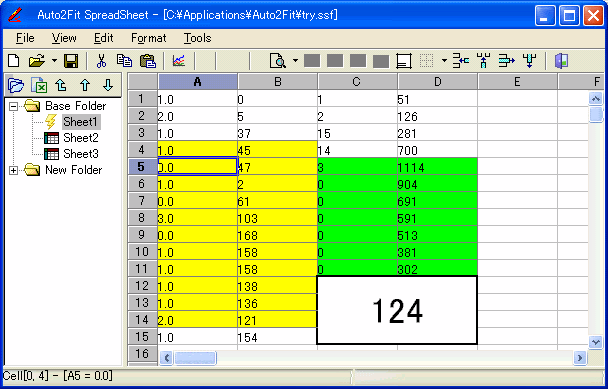Open the Format menu
The height and width of the screenshot is (389, 608).
tap(149, 38)
